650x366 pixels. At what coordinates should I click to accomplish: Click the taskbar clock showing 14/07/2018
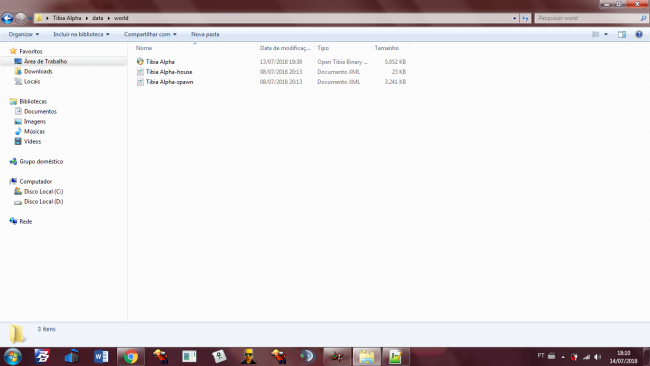coord(623,357)
